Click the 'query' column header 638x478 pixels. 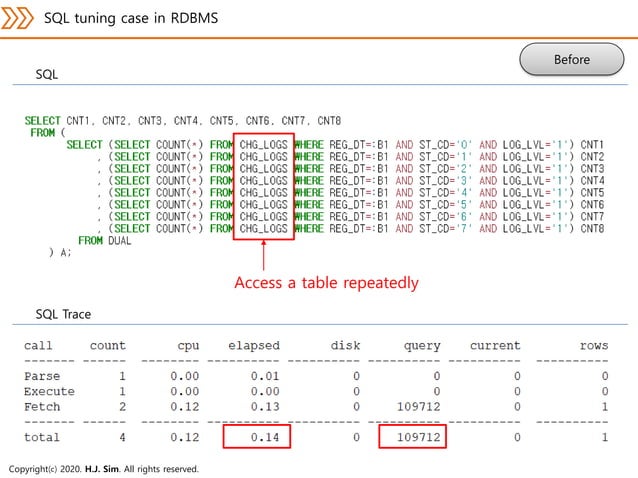[x=422, y=346]
